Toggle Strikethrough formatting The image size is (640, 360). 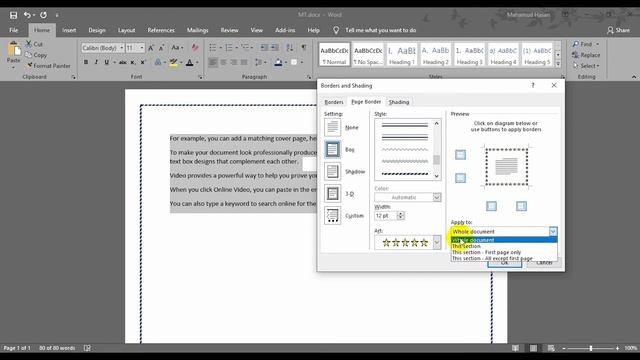pyautogui.click(x=122, y=62)
